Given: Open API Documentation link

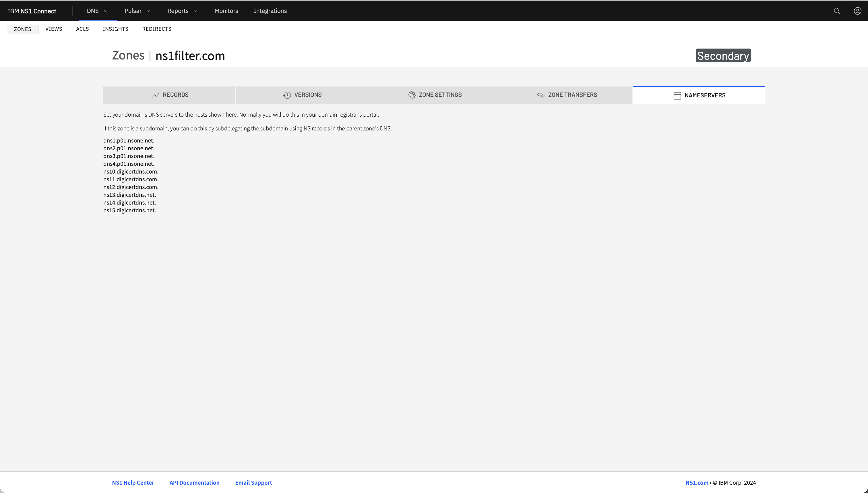Looking at the screenshot, I should [194, 482].
